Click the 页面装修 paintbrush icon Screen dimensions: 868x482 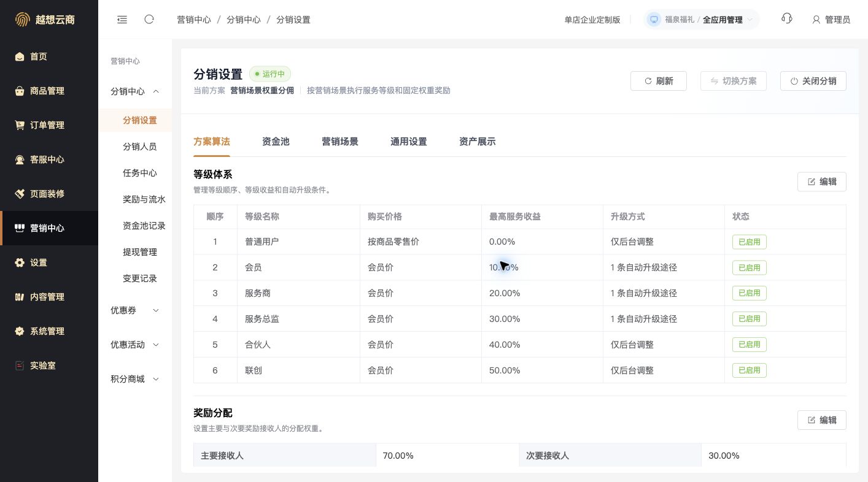coord(20,194)
